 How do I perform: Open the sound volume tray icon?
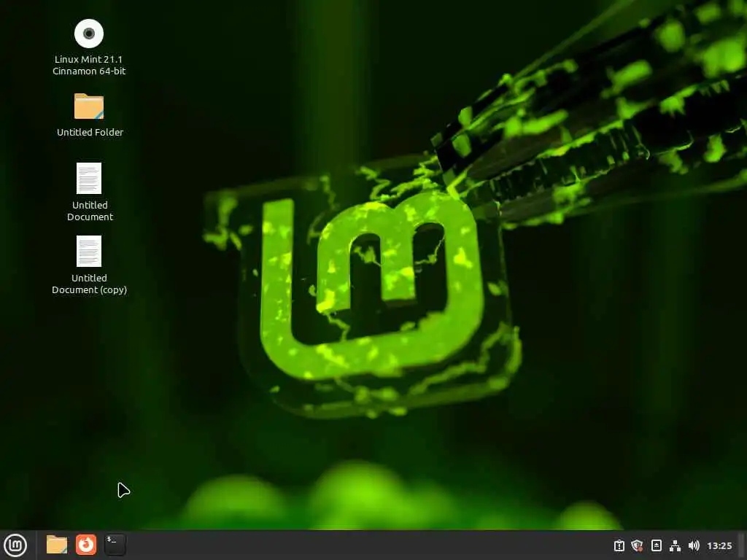click(694, 545)
